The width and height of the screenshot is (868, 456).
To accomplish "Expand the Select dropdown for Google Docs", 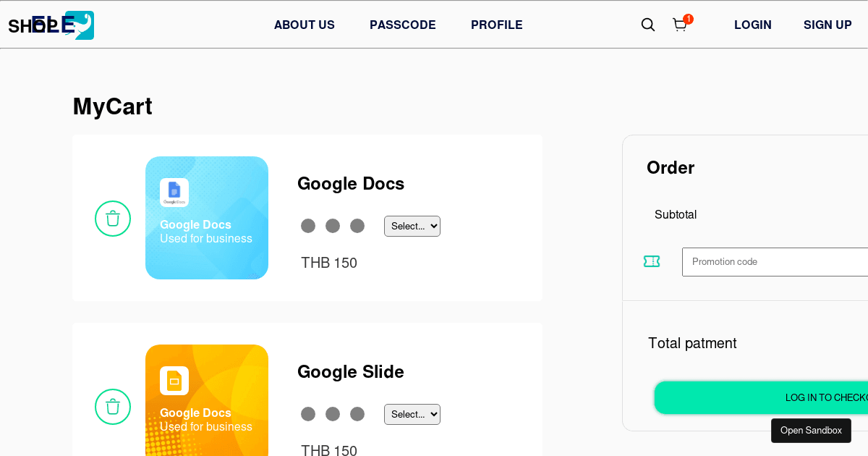I will pos(412,226).
